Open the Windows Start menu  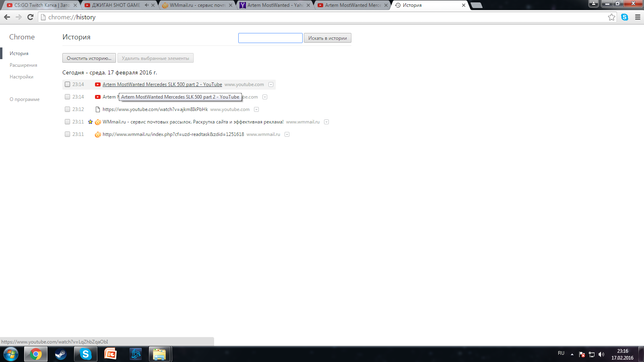click(10, 354)
